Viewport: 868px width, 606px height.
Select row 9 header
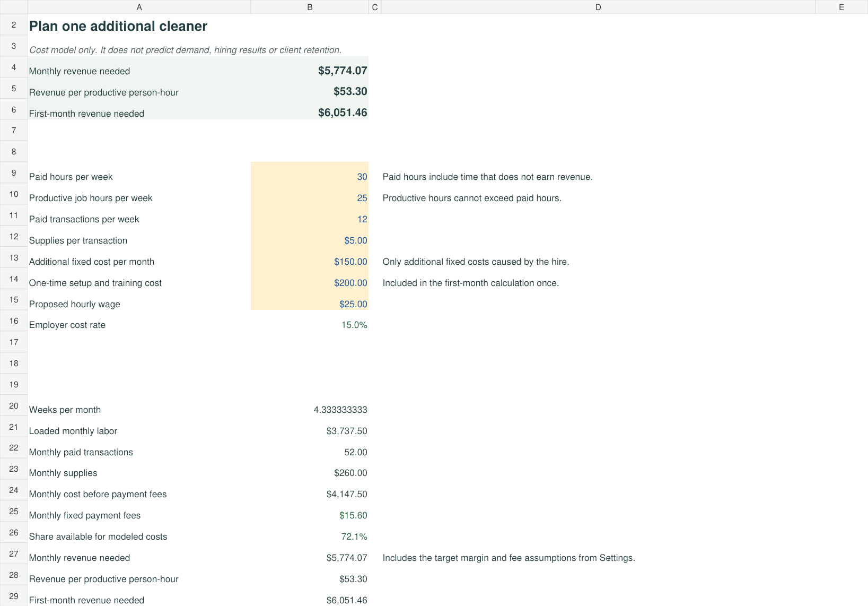(14, 172)
